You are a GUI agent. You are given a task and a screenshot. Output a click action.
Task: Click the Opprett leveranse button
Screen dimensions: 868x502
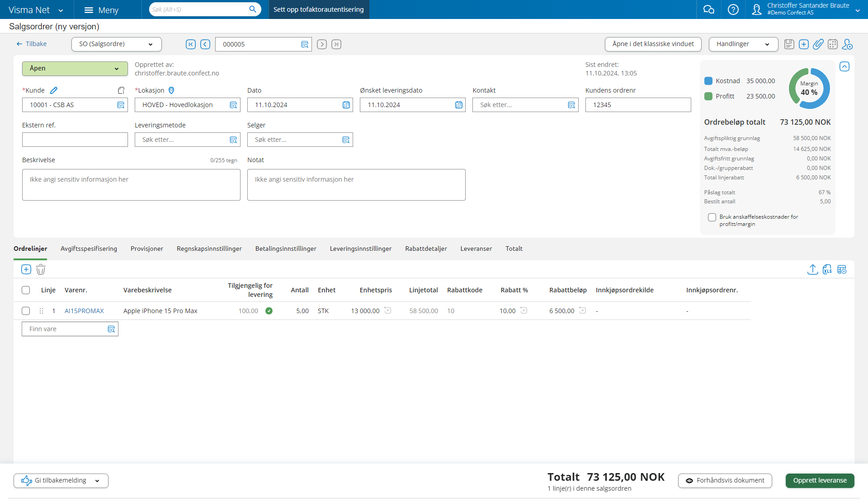820,480
